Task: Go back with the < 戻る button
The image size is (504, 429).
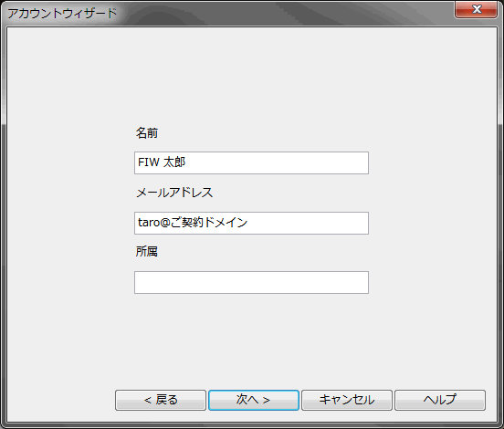Action: click(161, 400)
